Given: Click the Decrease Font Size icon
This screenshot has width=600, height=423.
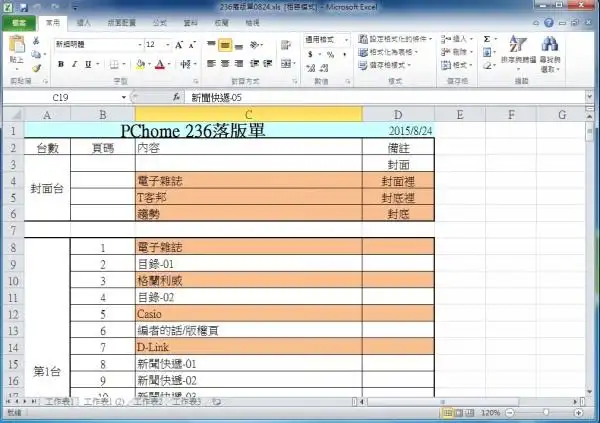Looking at the screenshot, I should tap(192, 45).
